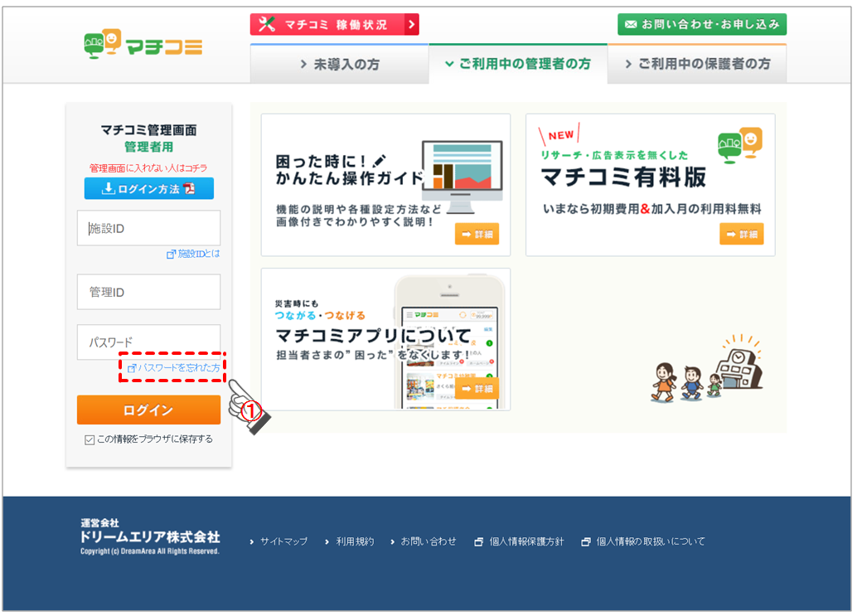The width and height of the screenshot is (857, 616).
Task: Click the パスワードを忘れた方 link
Action: pyautogui.click(x=173, y=368)
